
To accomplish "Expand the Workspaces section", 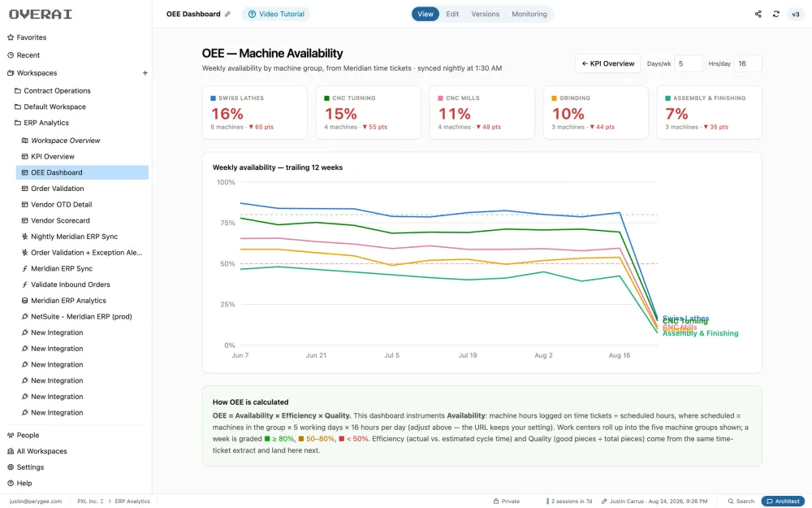I will pyautogui.click(x=37, y=73).
